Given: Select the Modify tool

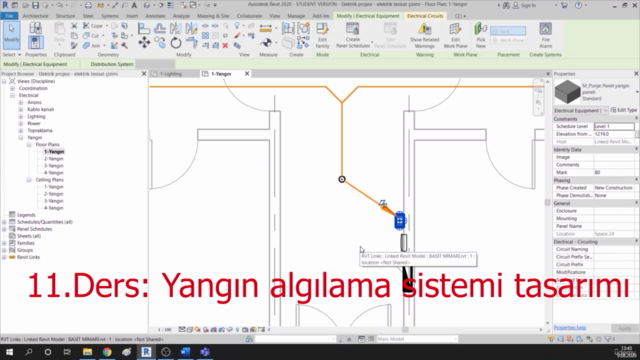Looking at the screenshot, I should [x=11, y=35].
